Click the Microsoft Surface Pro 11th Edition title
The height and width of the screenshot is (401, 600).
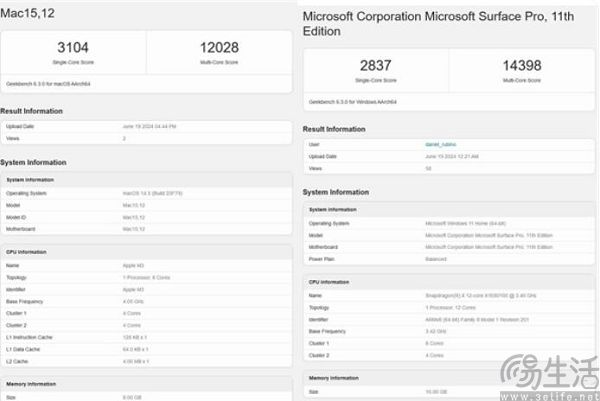click(x=438, y=24)
